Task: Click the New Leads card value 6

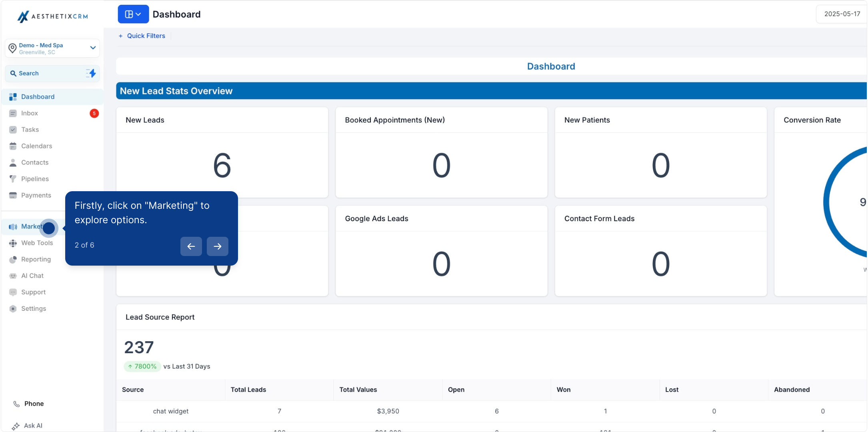Action: [222, 166]
